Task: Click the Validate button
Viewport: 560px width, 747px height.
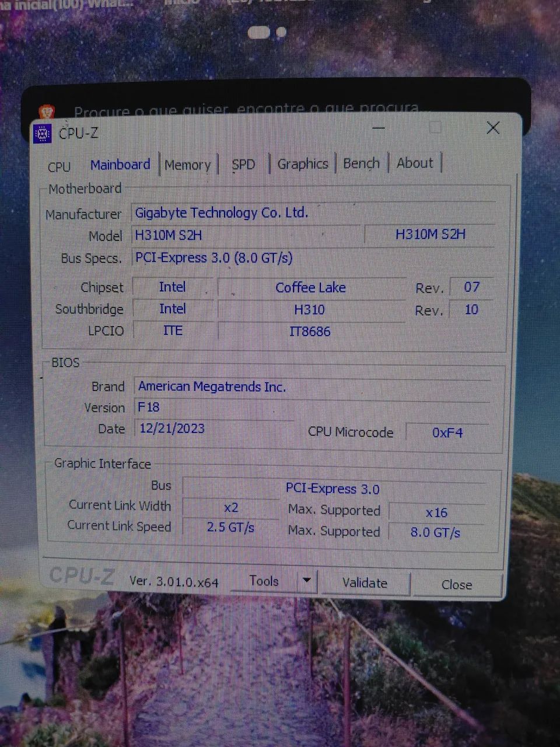Action: [365, 583]
